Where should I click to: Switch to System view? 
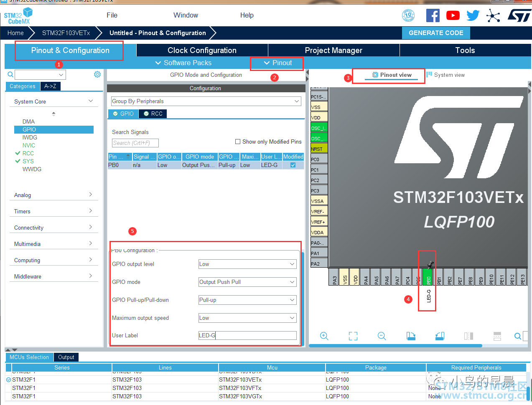coord(445,75)
